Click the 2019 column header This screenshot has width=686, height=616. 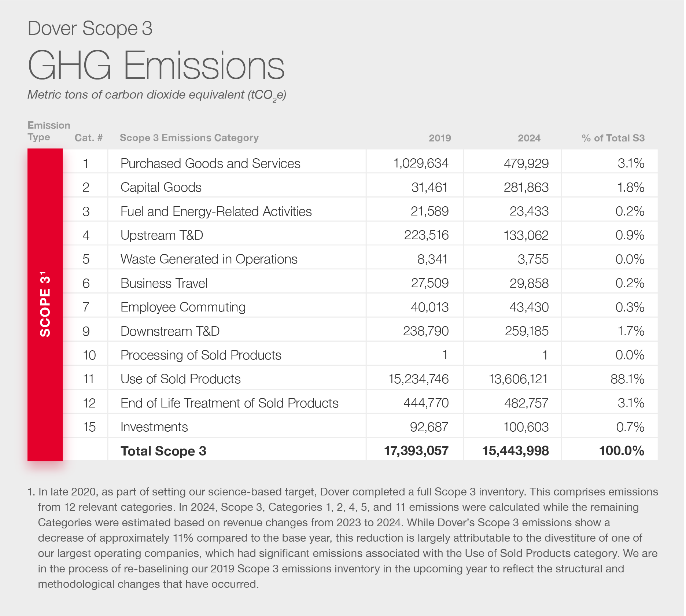tap(439, 138)
